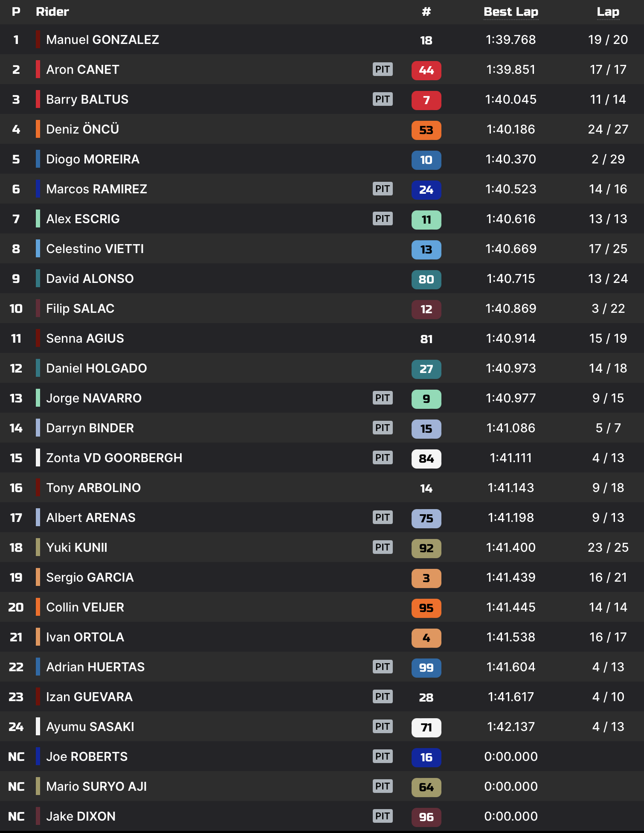Click the orange number 53 badge

[426, 130]
